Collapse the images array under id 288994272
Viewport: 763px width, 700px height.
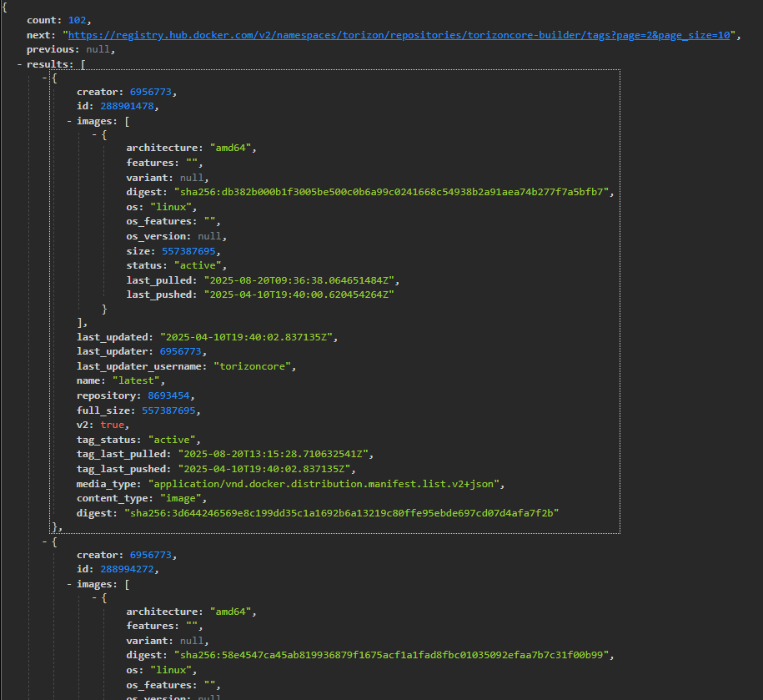(70, 584)
